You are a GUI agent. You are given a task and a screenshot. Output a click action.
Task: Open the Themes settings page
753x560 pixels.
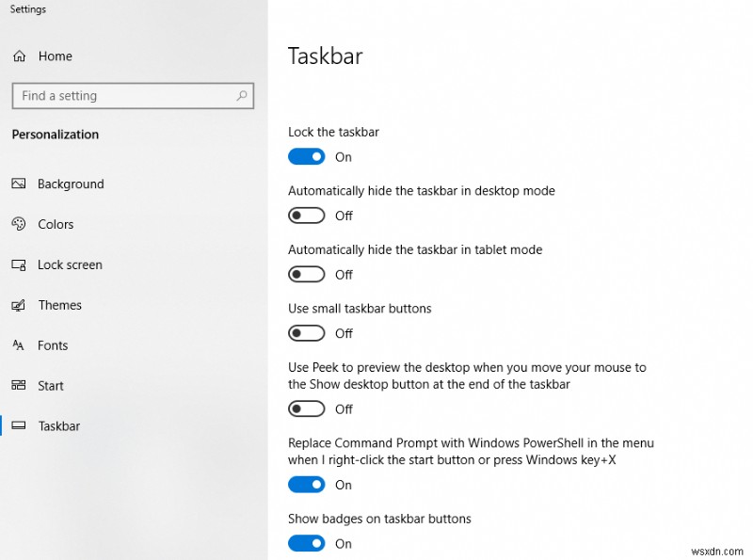pyautogui.click(x=58, y=305)
